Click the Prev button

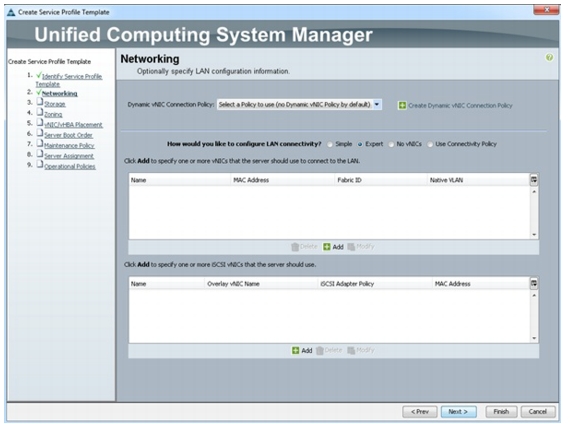[420, 412]
